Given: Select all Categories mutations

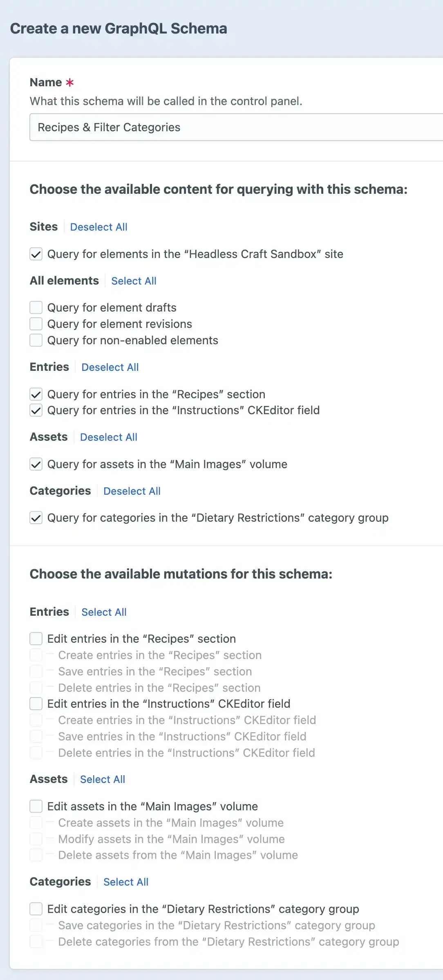Looking at the screenshot, I should click(x=126, y=882).
